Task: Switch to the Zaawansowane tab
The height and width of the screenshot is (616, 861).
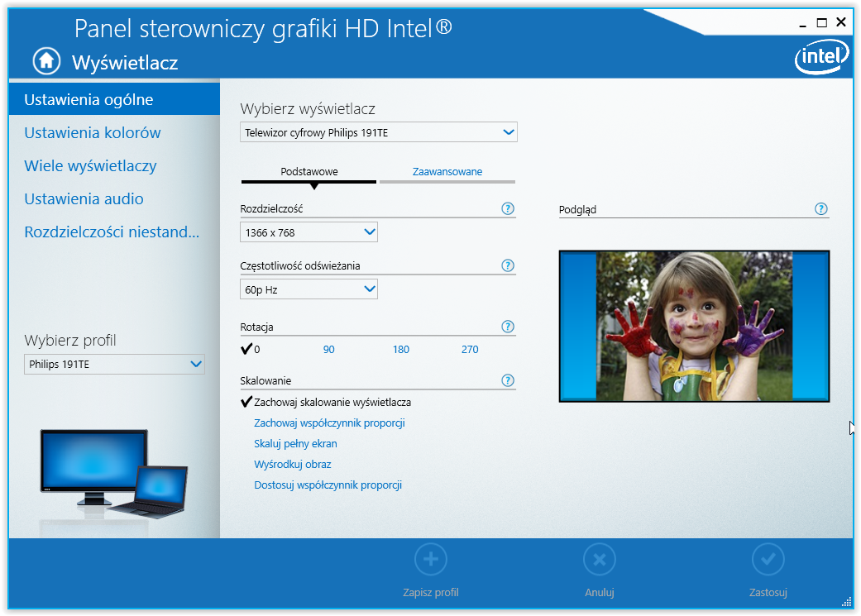Action: [447, 172]
